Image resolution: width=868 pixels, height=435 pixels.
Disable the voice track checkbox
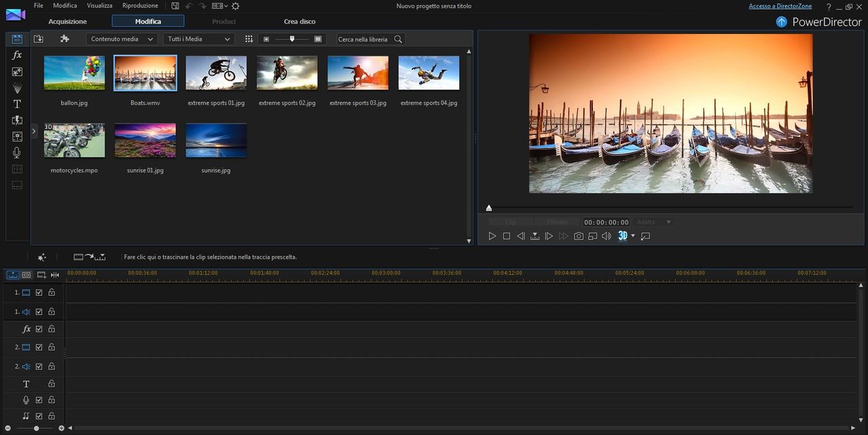(39, 400)
